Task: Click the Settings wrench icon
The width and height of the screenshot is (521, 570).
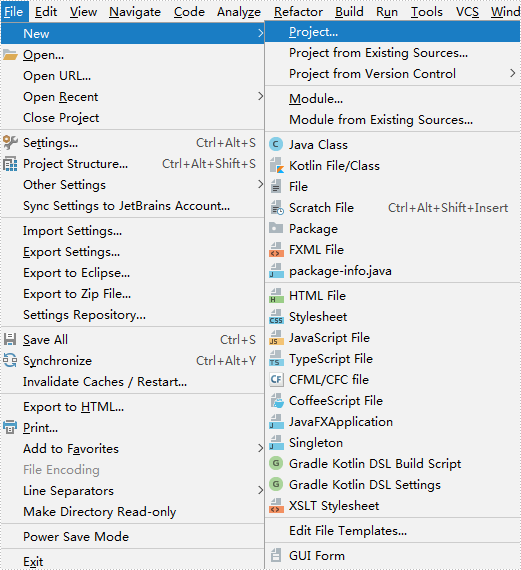Action: 10,143
